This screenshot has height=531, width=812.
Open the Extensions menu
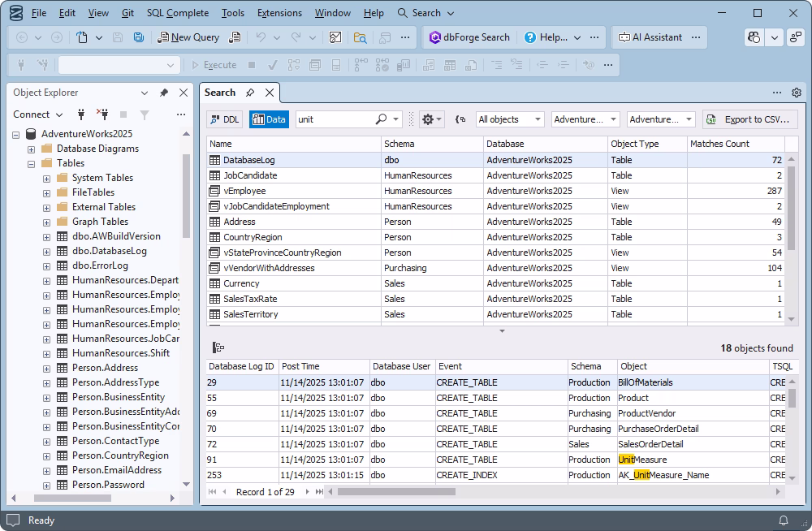point(279,12)
